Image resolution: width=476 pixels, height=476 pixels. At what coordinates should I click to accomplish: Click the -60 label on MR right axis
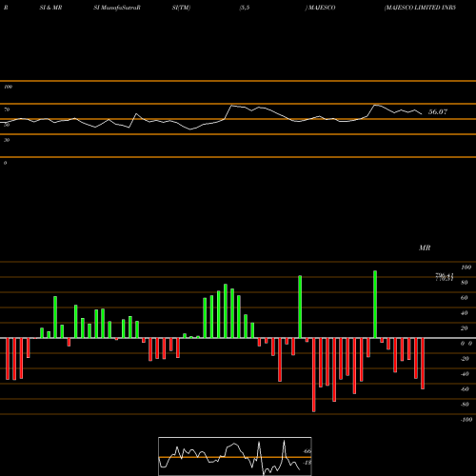click(x=465, y=389)
